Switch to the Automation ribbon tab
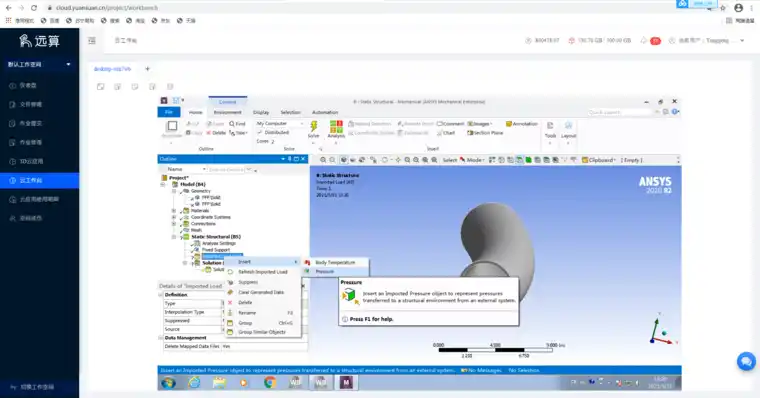Viewport: 760px width, 398px height. [325, 112]
